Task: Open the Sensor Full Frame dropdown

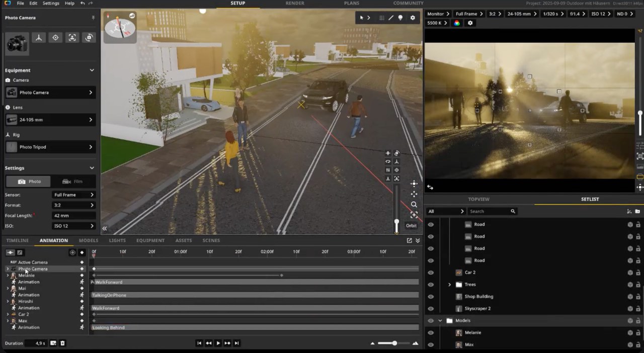Action: pos(73,195)
